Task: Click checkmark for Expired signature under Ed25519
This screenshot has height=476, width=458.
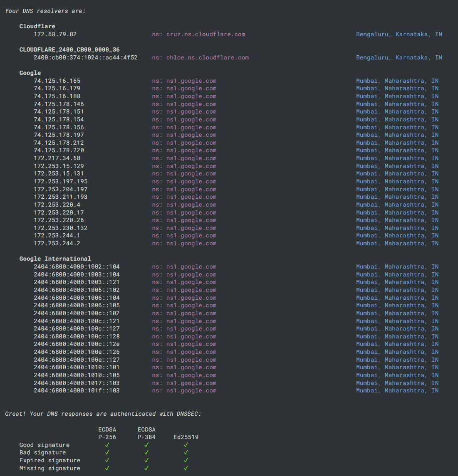Action: (x=186, y=460)
